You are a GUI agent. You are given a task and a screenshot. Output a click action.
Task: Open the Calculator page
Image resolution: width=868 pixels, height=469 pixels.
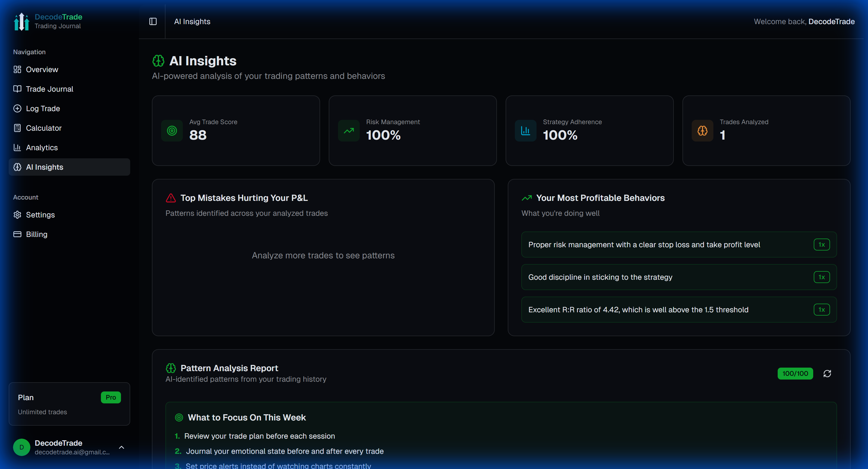[43, 128]
